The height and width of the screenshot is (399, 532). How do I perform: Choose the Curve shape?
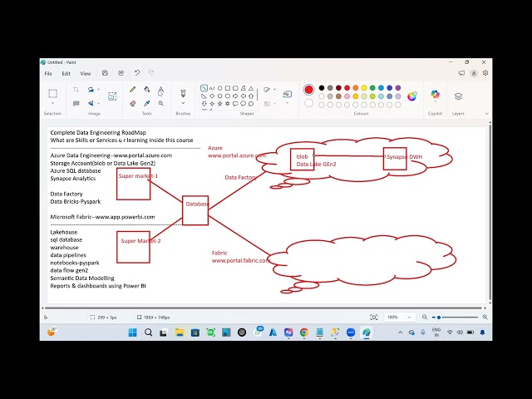point(212,88)
